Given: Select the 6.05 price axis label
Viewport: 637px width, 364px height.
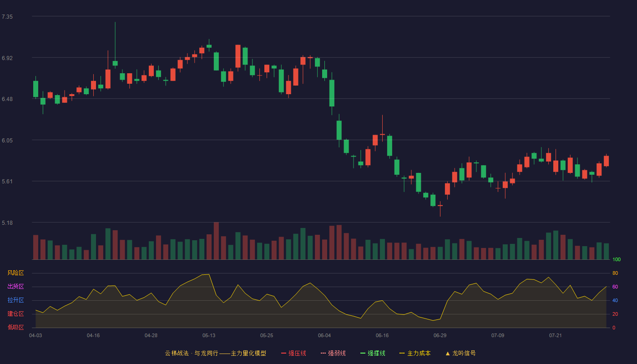Looking at the screenshot, I should pyautogui.click(x=7, y=141).
